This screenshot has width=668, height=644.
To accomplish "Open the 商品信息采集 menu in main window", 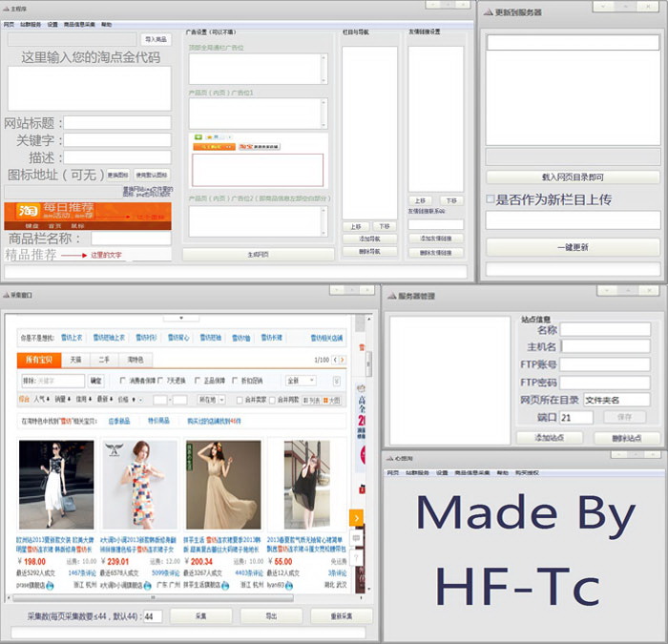I will pos(78,23).
